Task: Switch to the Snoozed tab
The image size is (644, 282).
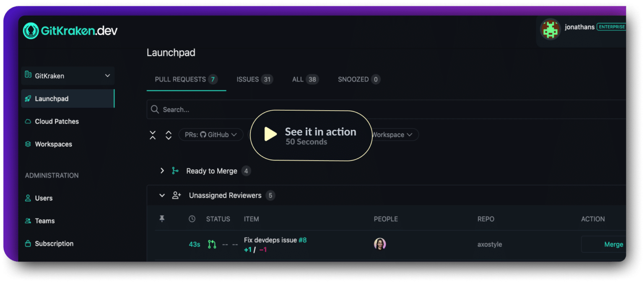Action: [359, 79]
